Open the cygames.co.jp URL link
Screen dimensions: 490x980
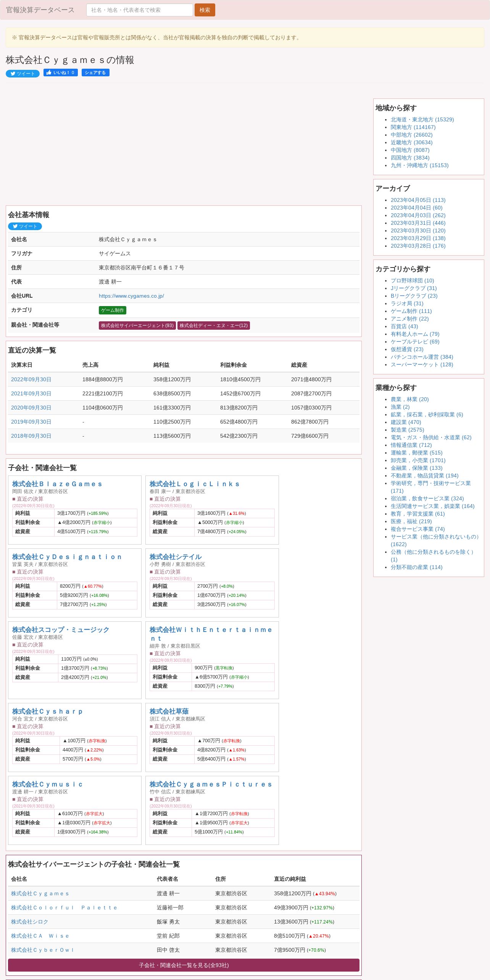131,296
